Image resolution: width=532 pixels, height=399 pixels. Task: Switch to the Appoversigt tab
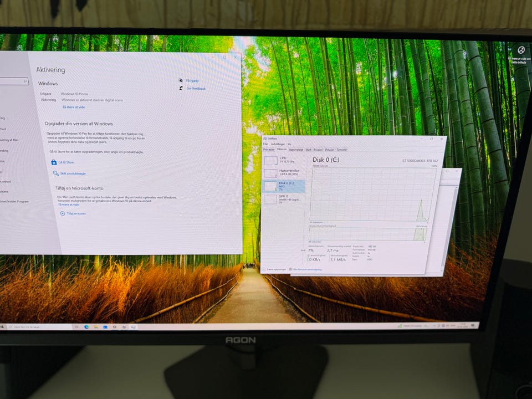click(296, 150)
